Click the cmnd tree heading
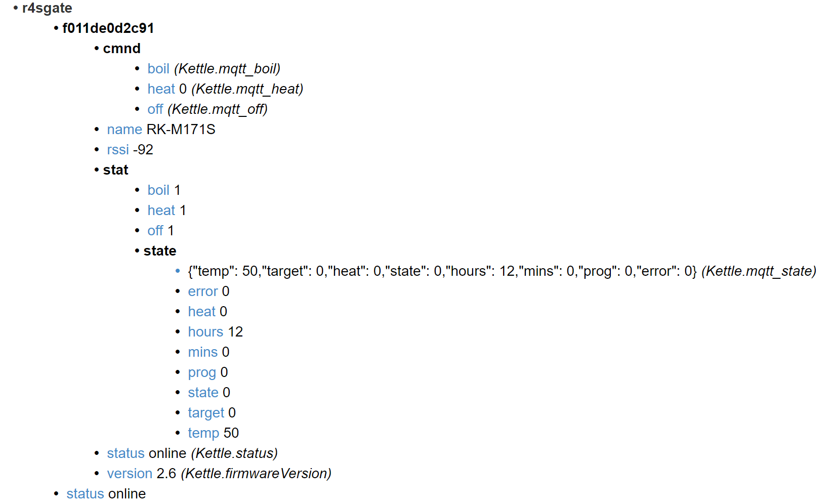This screenshot has width=833, height=504. (121, 49)
